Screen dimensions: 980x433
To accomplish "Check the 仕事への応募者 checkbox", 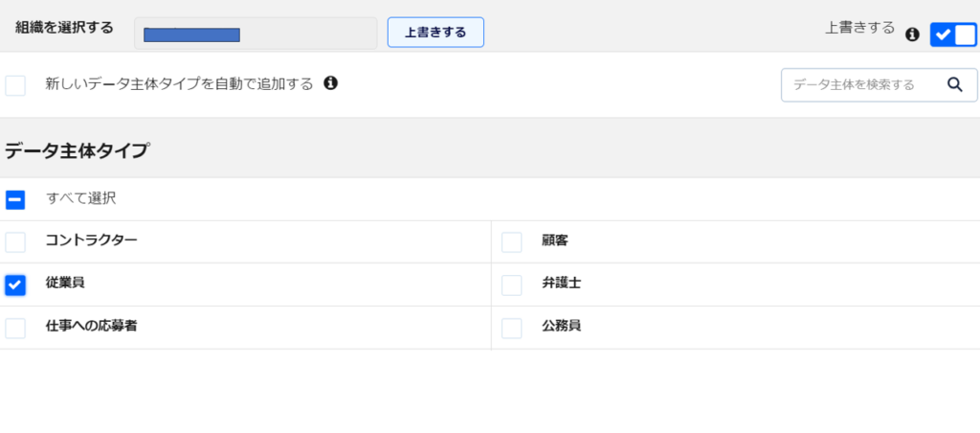I will (15, 328).
